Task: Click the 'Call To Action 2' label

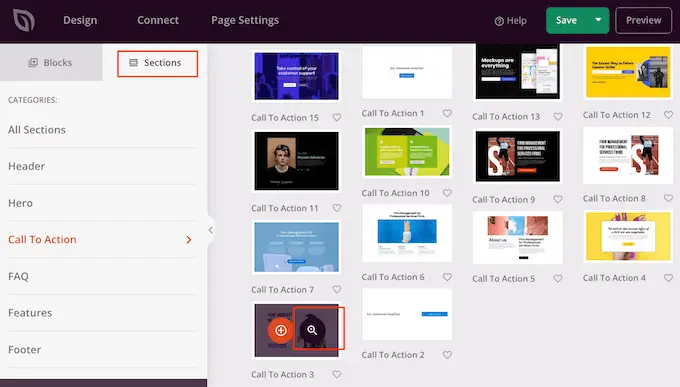Action: pyautogui.click(x=393, y=355)
